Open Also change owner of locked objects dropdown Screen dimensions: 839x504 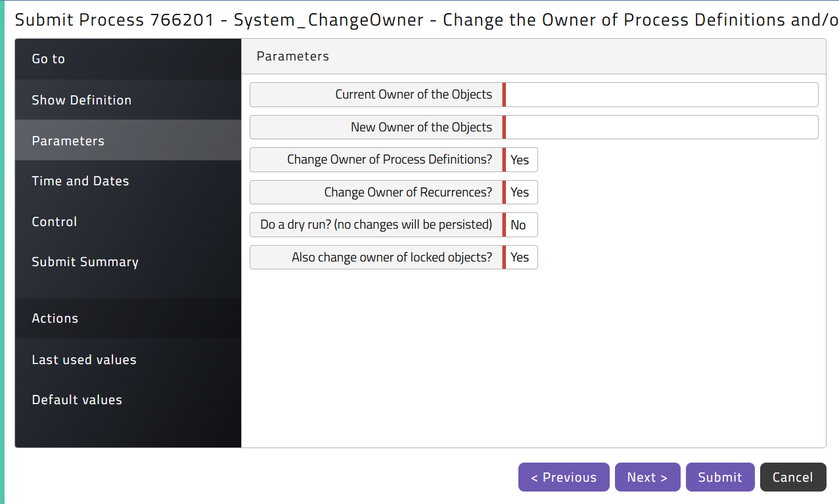coord(521,258)
